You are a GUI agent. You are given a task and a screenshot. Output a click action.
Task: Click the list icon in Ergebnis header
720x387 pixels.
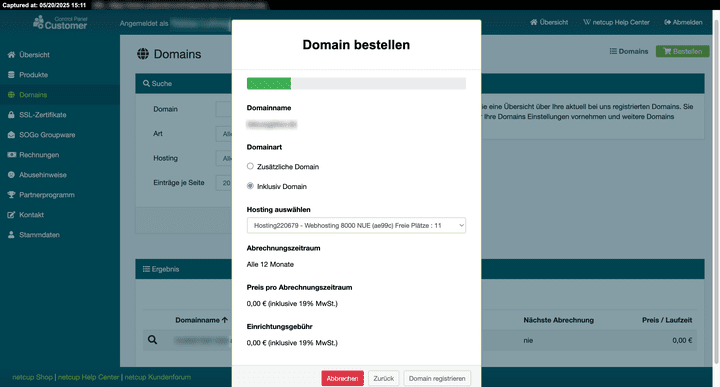146,269
